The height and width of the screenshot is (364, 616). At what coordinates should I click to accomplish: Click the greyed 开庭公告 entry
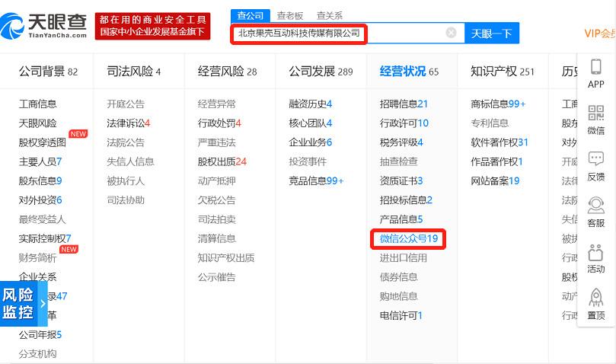[126, 104]
